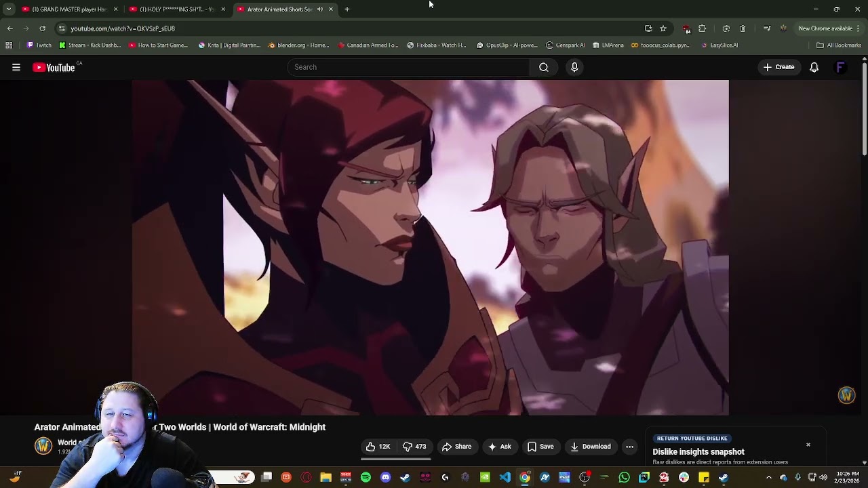Screen dimensions: 868x488
Task: Click the trash can extension icon
Action: 743,28
